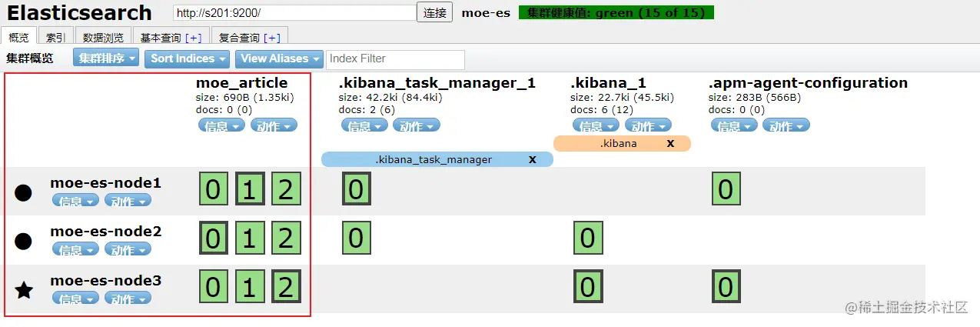
Task: Select the moe-es-node2 node name
Action: [x=105, y=231]
